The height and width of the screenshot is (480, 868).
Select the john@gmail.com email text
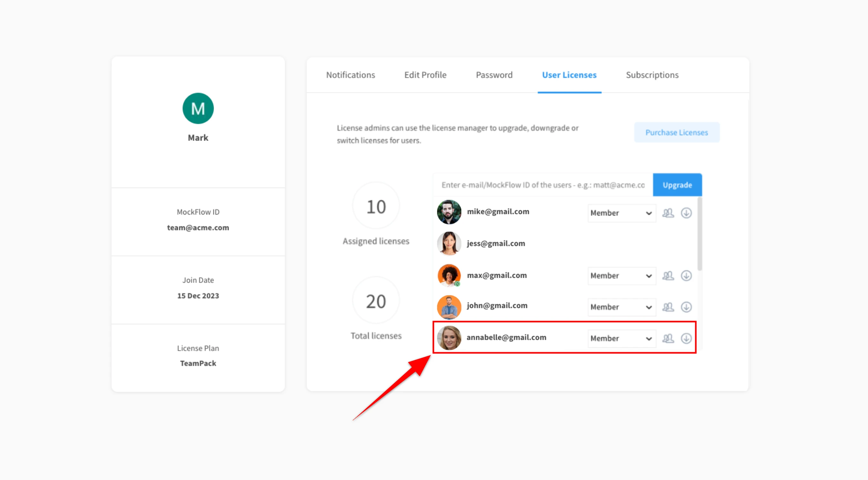tap(497, 306)
